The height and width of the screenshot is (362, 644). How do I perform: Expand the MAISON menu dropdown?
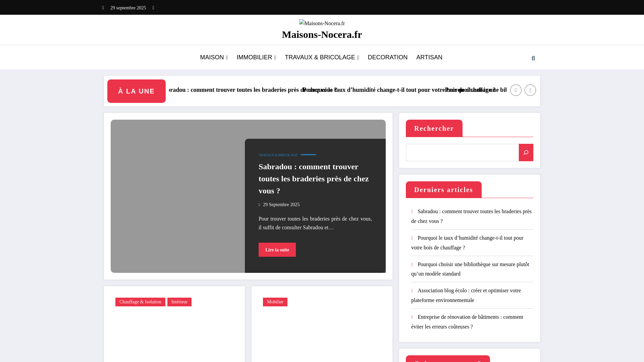[214, 57]
